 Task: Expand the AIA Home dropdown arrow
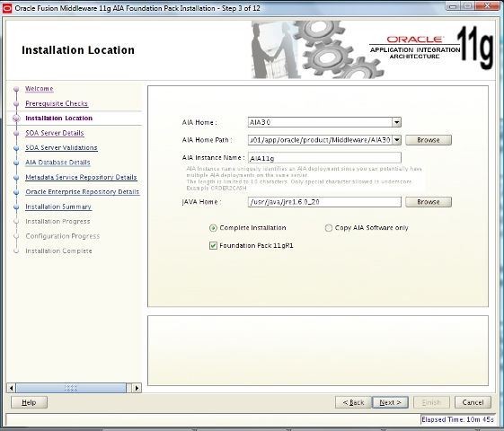[x=397, y=122]
